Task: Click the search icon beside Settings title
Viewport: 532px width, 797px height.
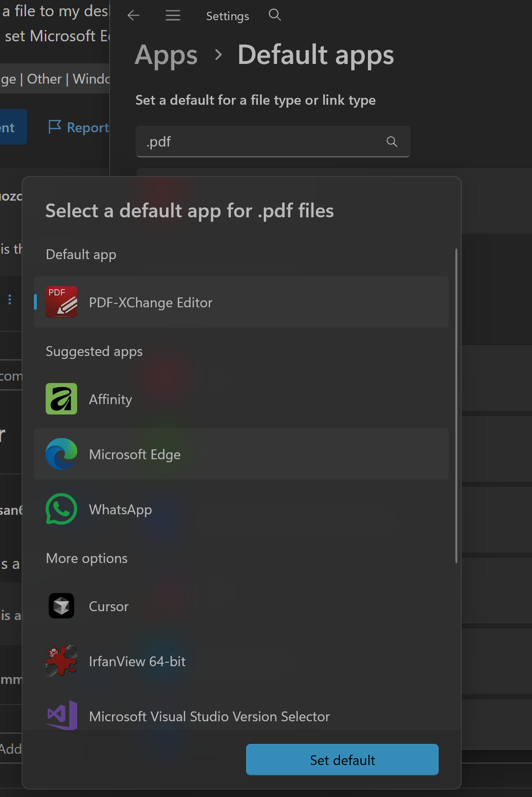Action: 275,15
